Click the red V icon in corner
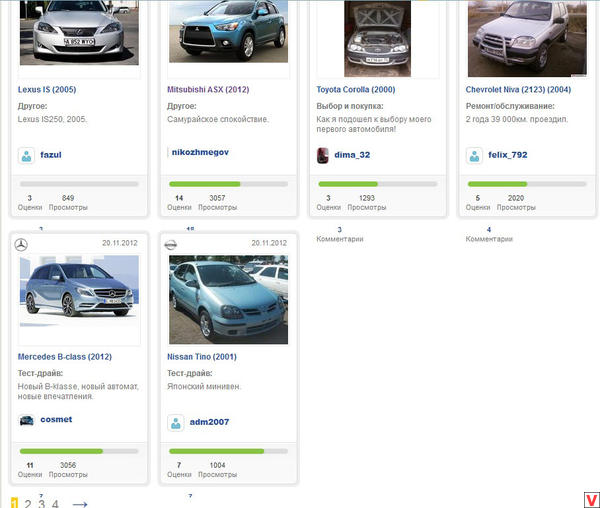The image size is (600, 508). coord(592,500)
